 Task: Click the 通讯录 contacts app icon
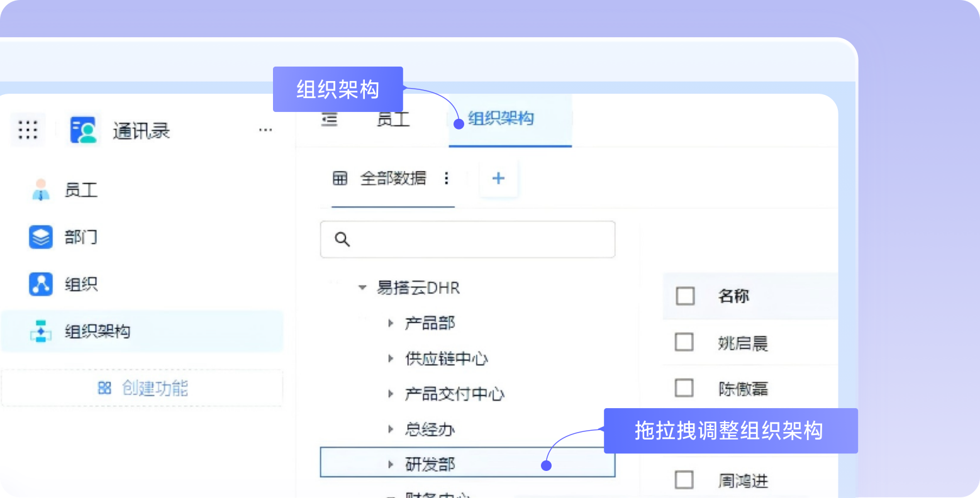[84, 130]
